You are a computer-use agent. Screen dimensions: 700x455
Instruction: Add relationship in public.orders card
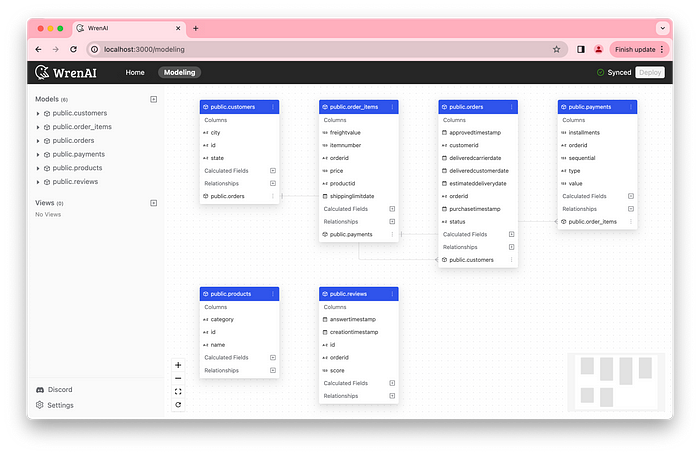click(x=512, y=247)
